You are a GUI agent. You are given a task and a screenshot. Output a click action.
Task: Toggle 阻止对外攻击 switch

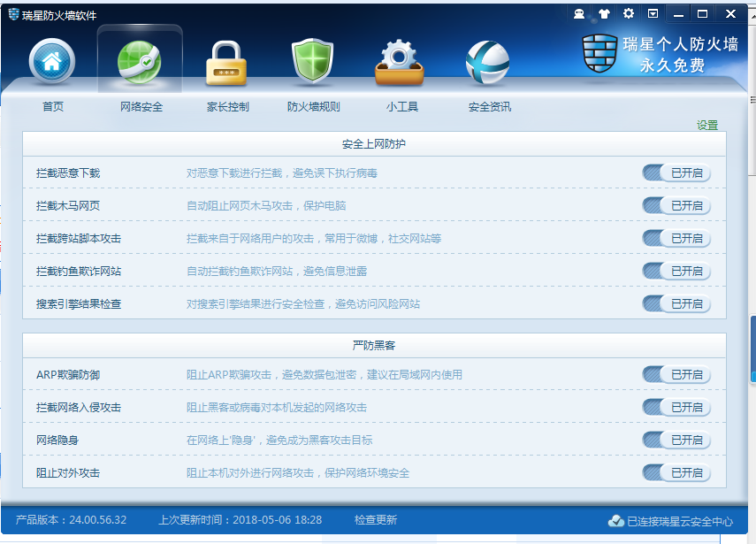[676, 473]
